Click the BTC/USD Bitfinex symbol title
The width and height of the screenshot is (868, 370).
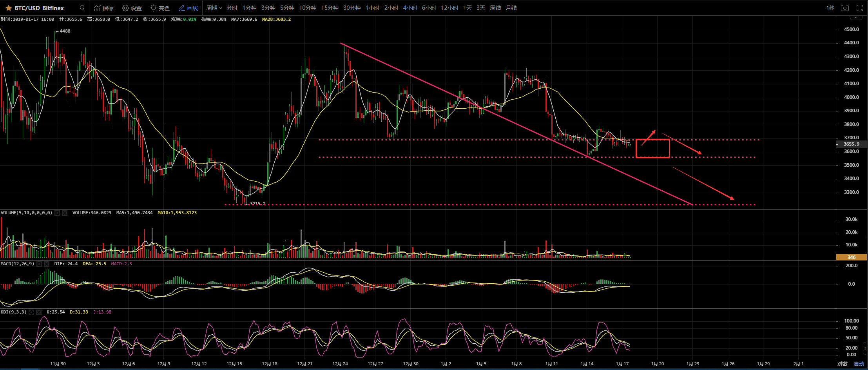pos(39,8)
